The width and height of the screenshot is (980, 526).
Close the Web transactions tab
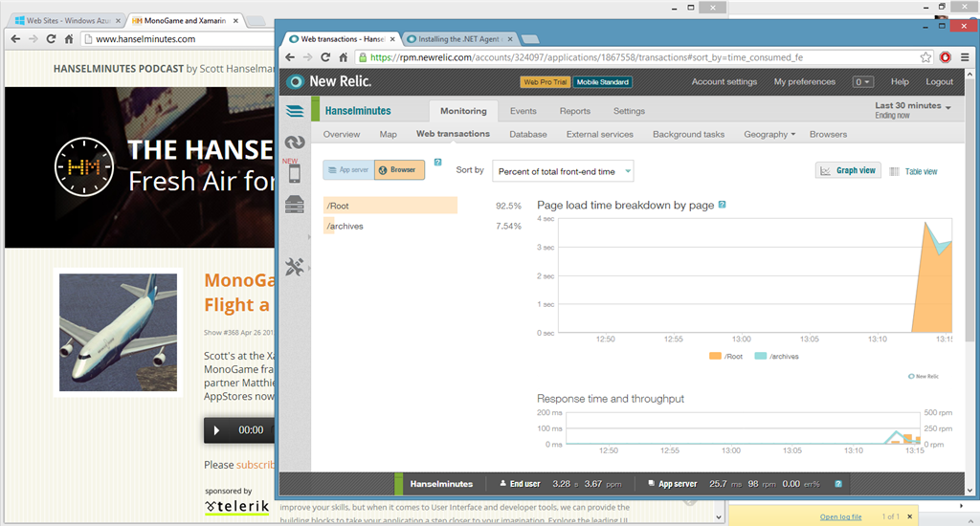tap(392, 38)
